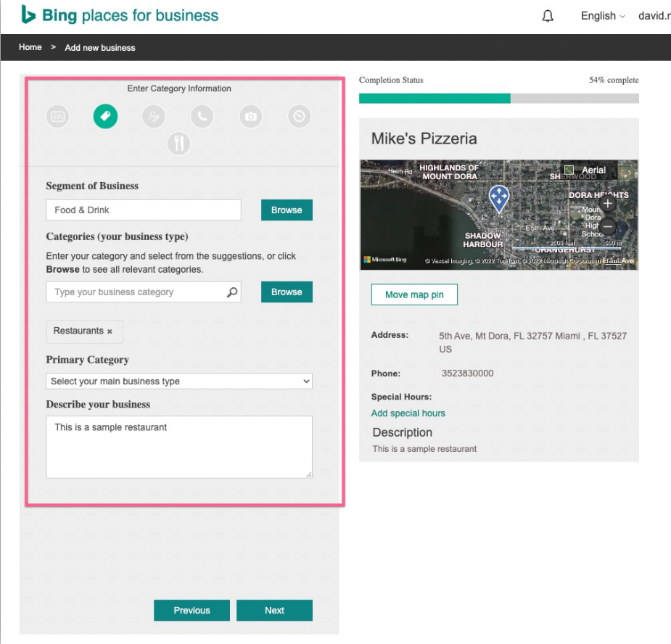Jump to the clock hours step icon

pyautogui.click(x=299, y=116)
